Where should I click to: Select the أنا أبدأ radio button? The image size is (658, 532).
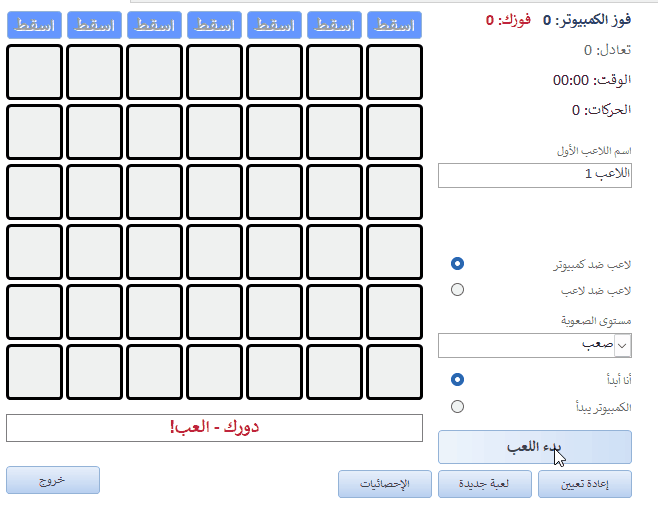458,380
